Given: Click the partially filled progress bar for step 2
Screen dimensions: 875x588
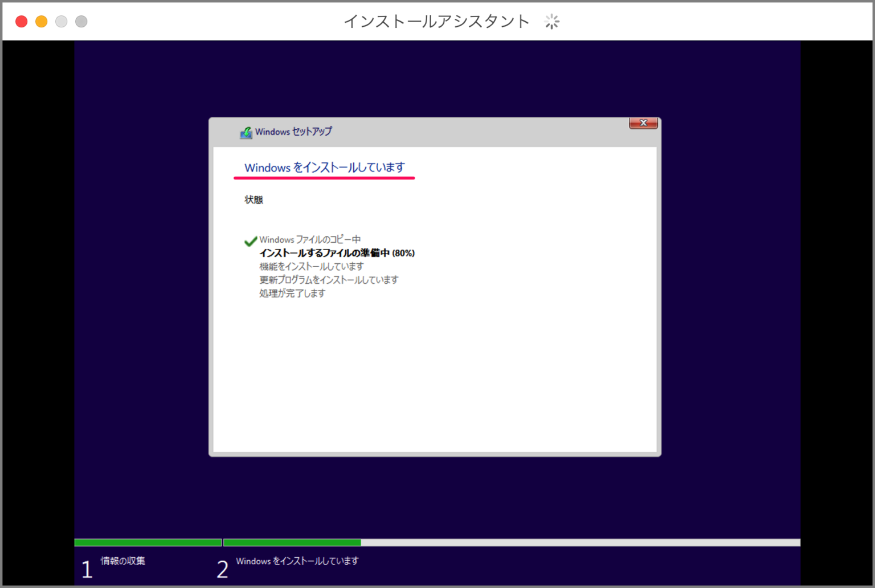Looking at the screenshot, I should (292, 542).
